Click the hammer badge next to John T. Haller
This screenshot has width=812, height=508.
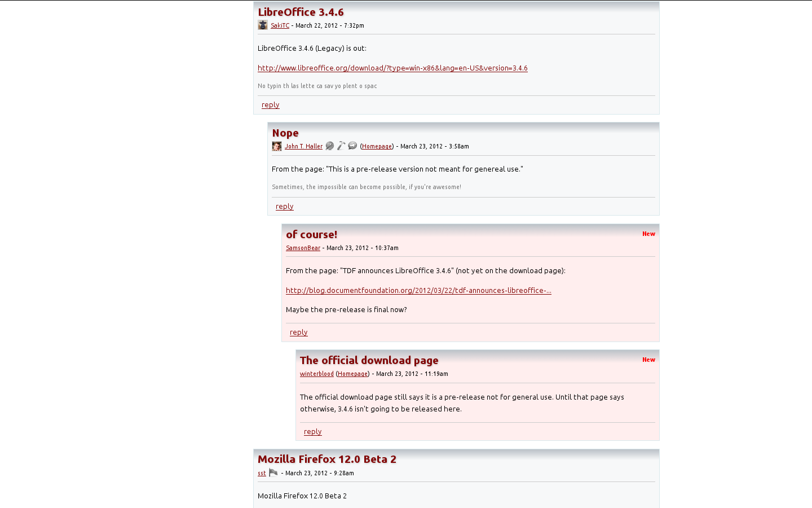click(341, 146)
